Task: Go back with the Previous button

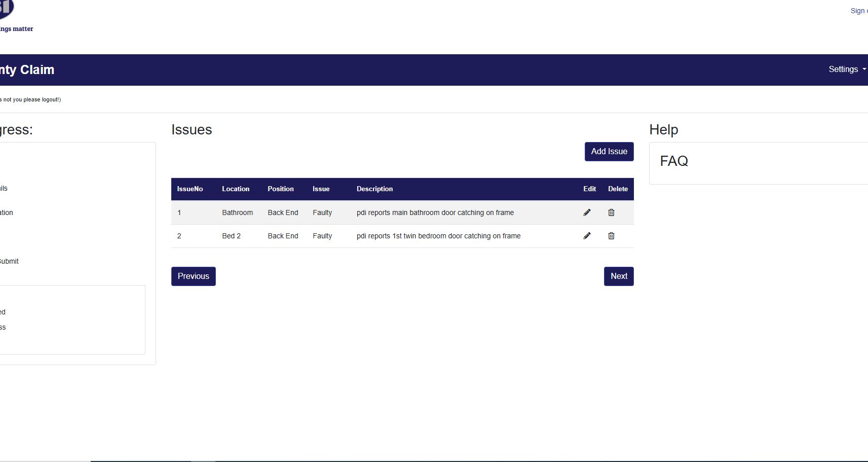Action: pos(193,276)
